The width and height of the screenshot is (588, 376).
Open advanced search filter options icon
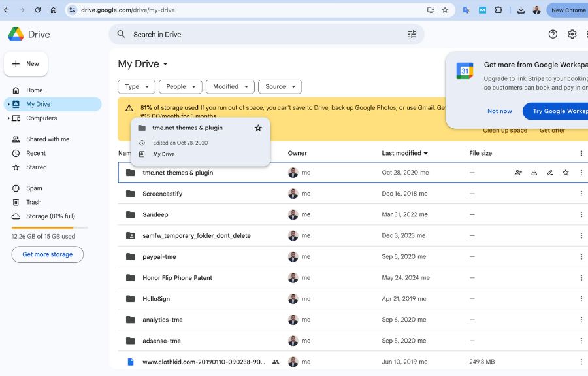pyautogui.click(x=412, y=34)
